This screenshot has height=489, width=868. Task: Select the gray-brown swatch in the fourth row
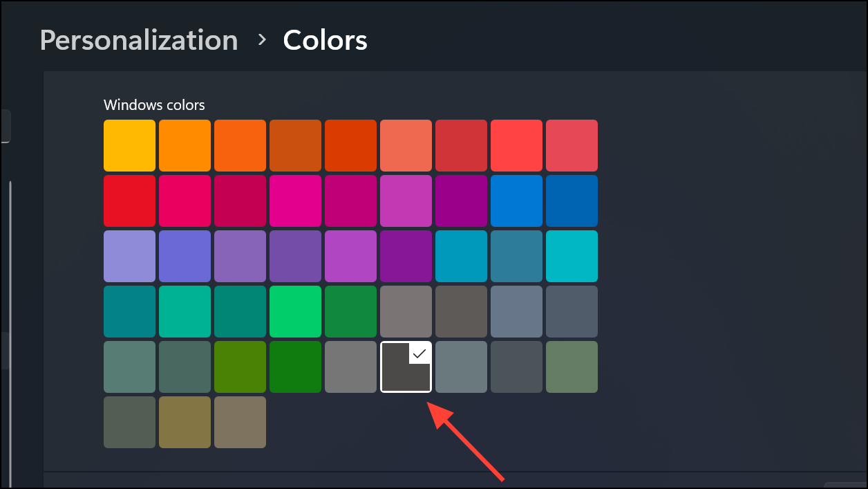point(461,311)
